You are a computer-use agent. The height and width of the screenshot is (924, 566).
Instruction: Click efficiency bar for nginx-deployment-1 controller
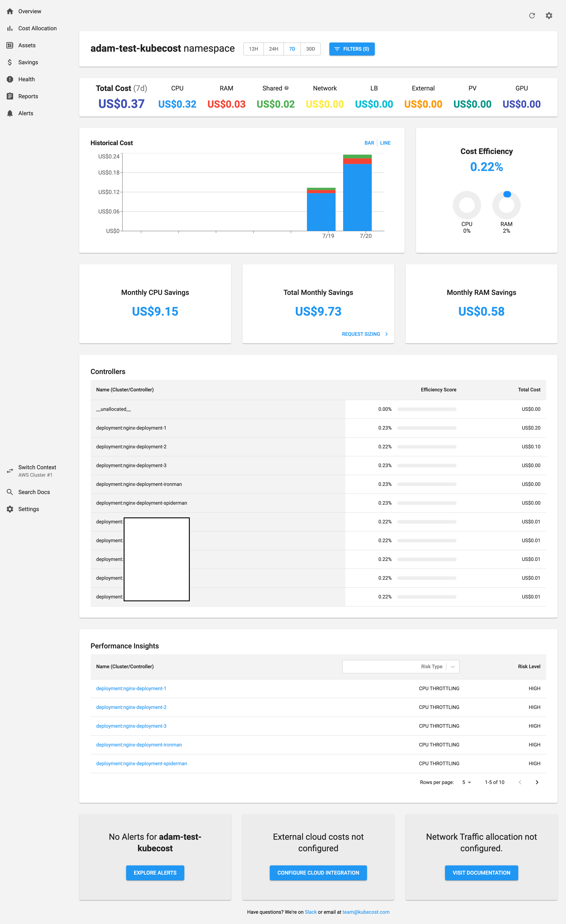pos(427,428)
